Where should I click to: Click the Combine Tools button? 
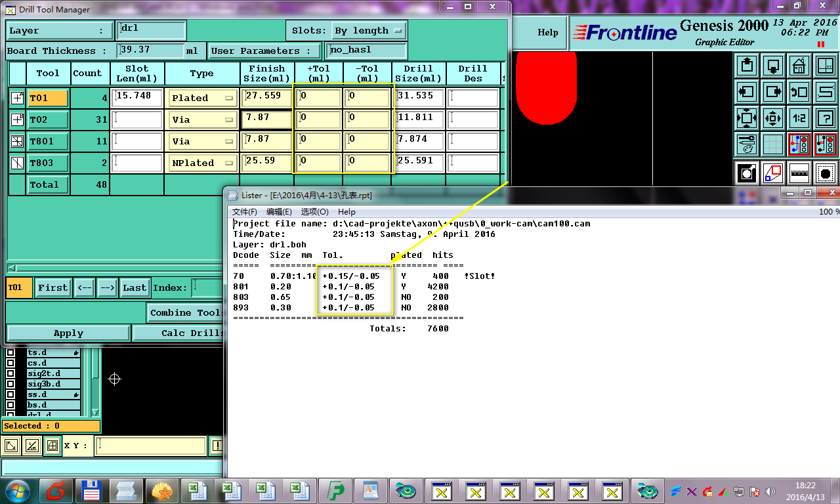point(186,312)
